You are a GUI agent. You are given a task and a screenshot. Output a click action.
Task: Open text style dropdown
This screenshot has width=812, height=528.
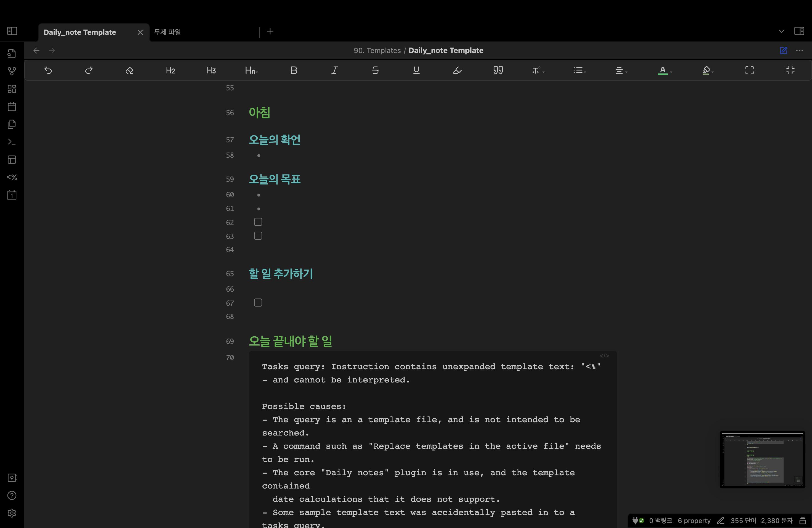coord(538,70)
